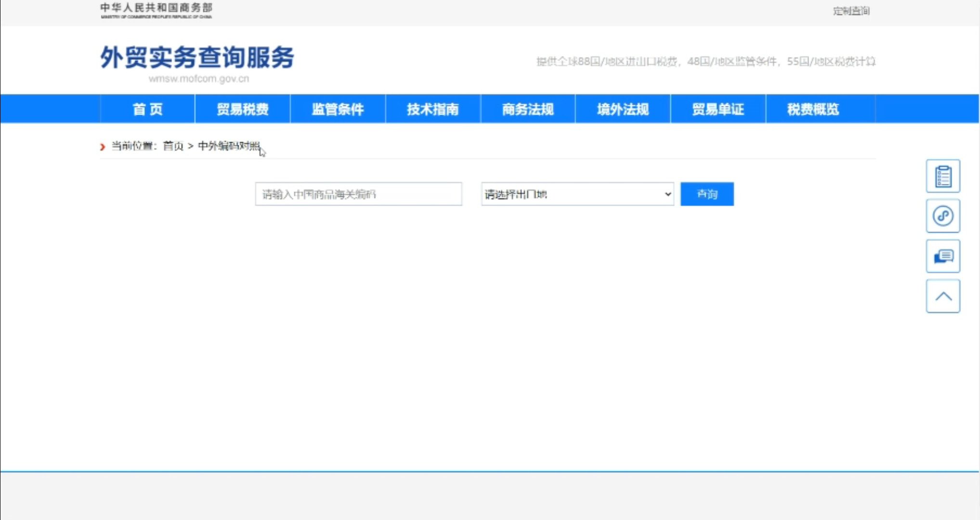Open the feedback chat icon in sidebar
The height and width of the screenshot is (520, 980).
pyautogui.click(x=942, y=256)
